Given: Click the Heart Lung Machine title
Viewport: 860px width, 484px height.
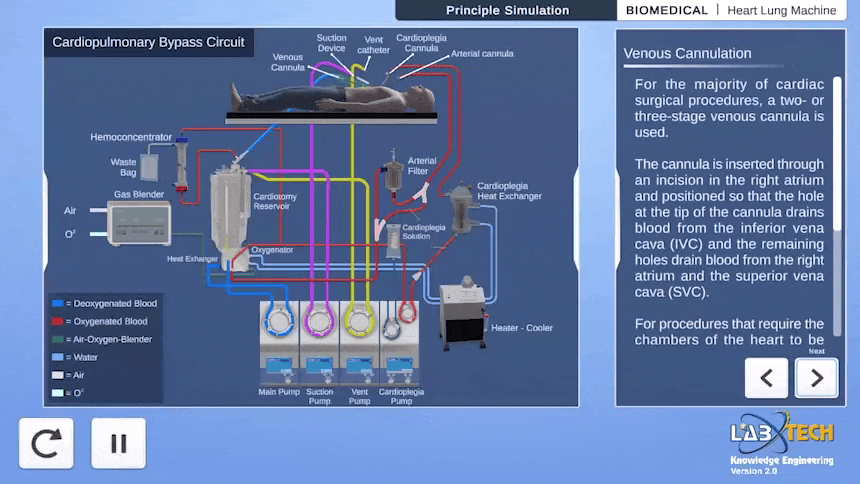Looking at the screenshot, I should 782,10.
